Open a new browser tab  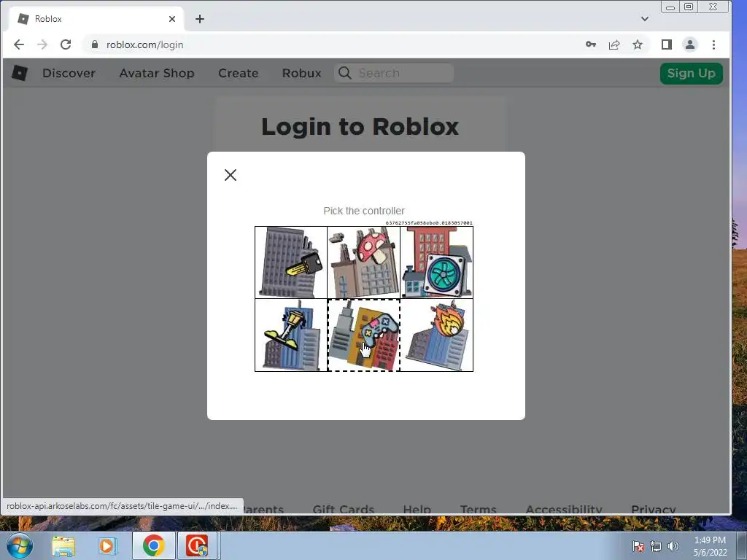(200, 19)
